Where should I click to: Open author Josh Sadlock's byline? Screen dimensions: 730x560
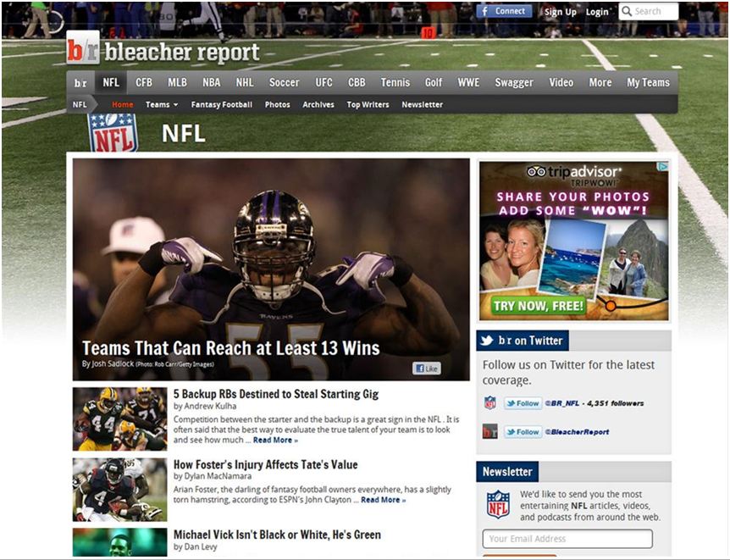pos(108,363)
